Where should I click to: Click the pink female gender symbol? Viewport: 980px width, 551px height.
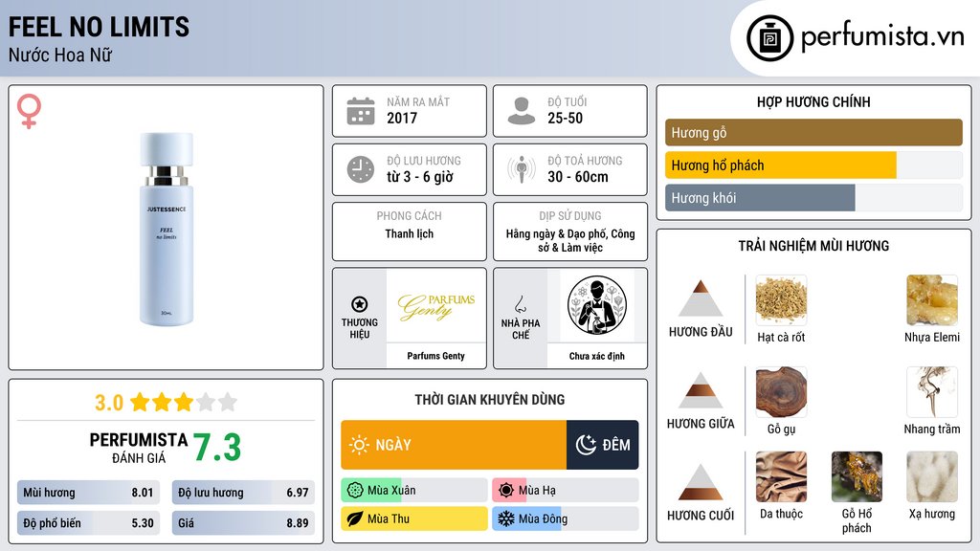coord(29,111)
